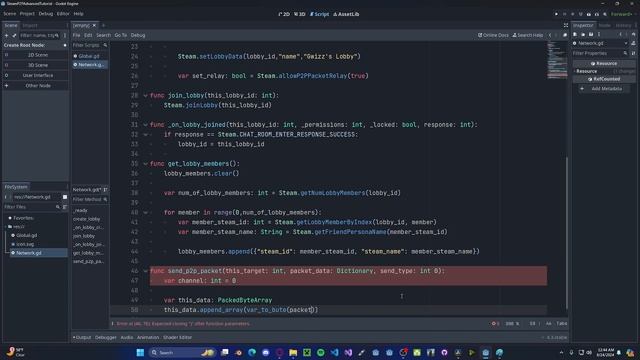Open Inspector object history dropdown
Screen dimensions: 640x360
coord(633,35)
